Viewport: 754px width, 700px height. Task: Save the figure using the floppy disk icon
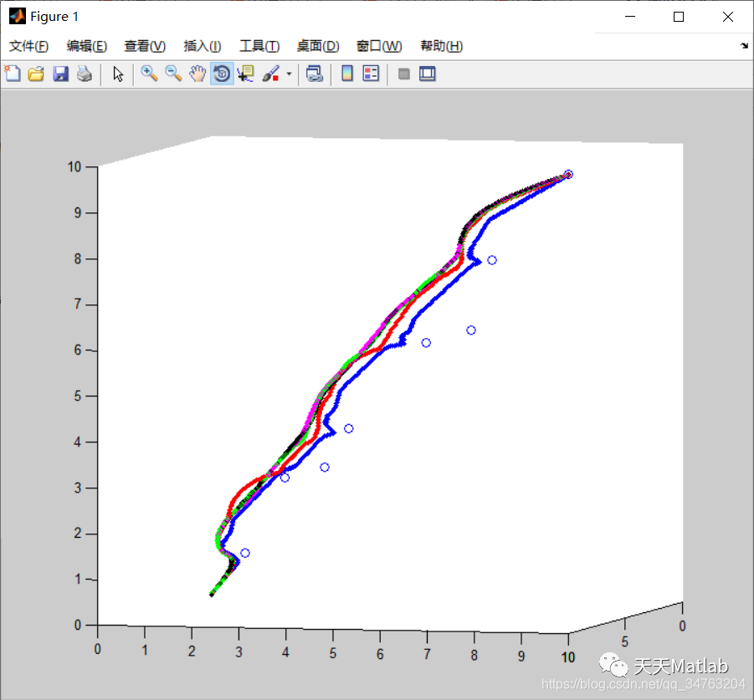click(x=60, y=74)
